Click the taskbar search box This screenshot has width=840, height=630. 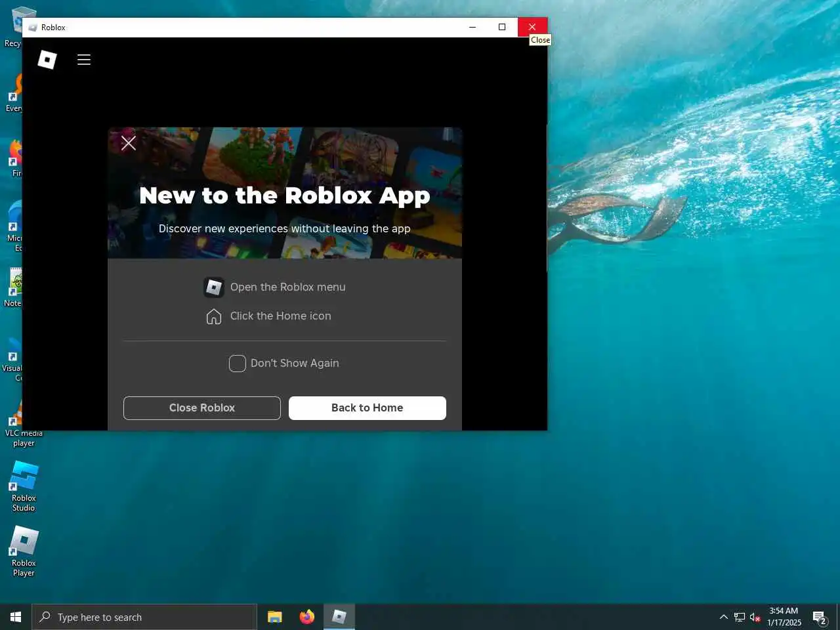coord(144,617)
